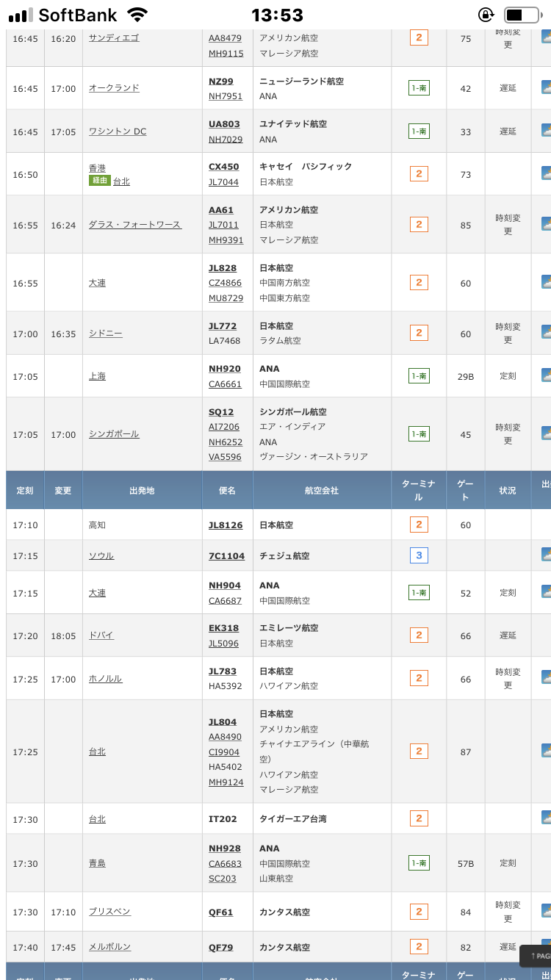Tap the PAGE top button at bottom right

pyautogui.click(x=536, y=956)
